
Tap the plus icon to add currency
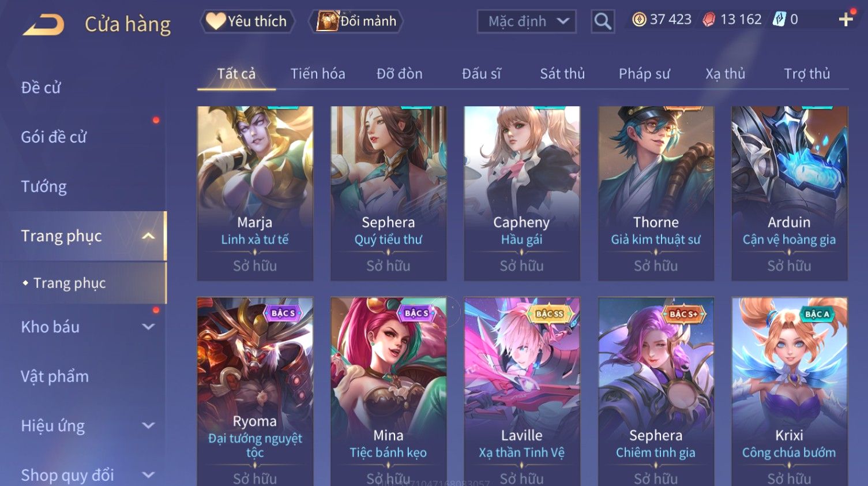[x=846, y=20]
